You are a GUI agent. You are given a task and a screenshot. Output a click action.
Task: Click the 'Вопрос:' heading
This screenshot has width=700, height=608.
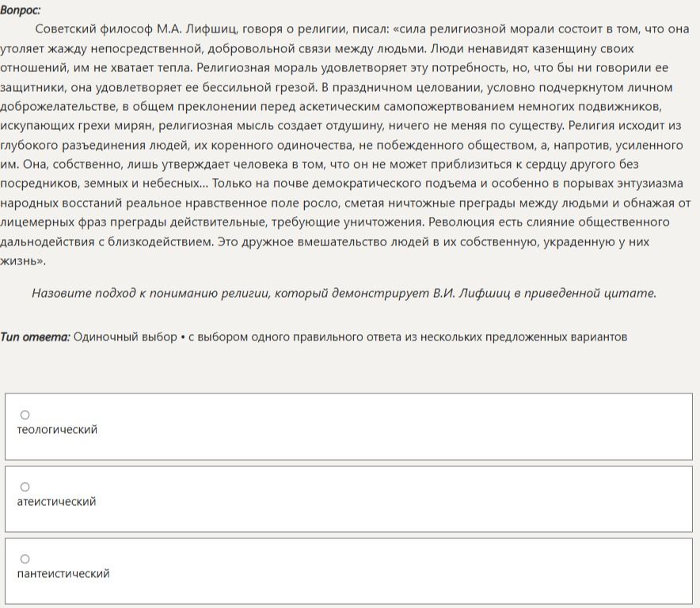(x=20, y=10)
